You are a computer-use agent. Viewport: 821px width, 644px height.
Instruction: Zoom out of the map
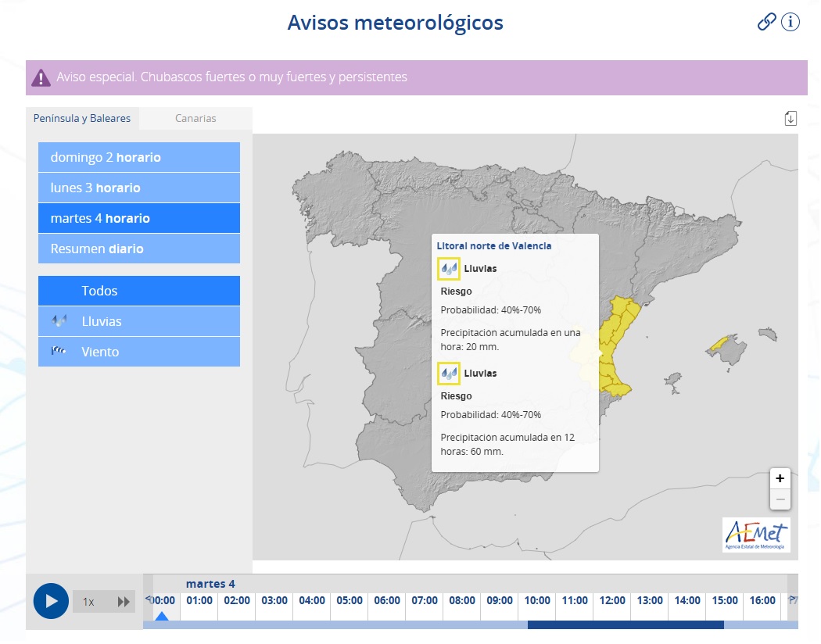pos(780,499)
